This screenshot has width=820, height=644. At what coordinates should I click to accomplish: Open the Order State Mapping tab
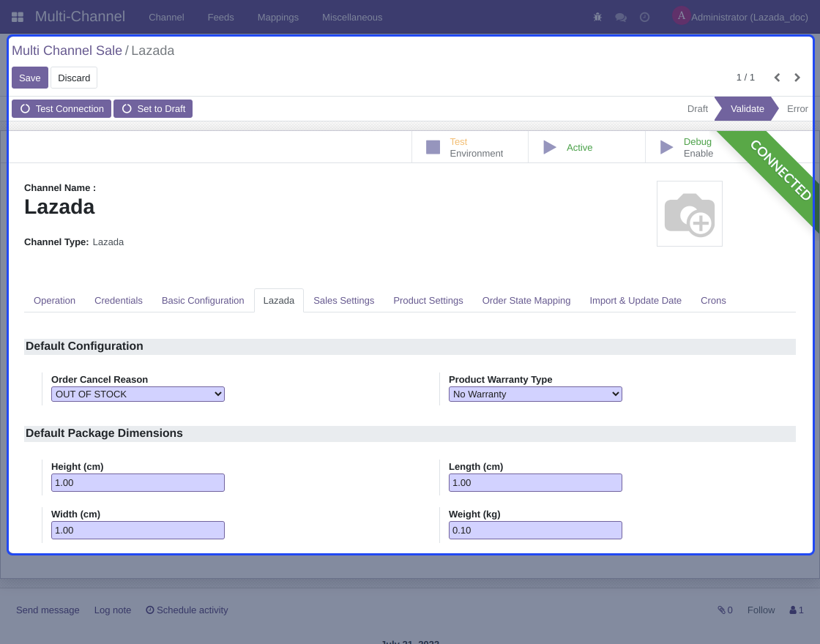(x=526, y=301)
